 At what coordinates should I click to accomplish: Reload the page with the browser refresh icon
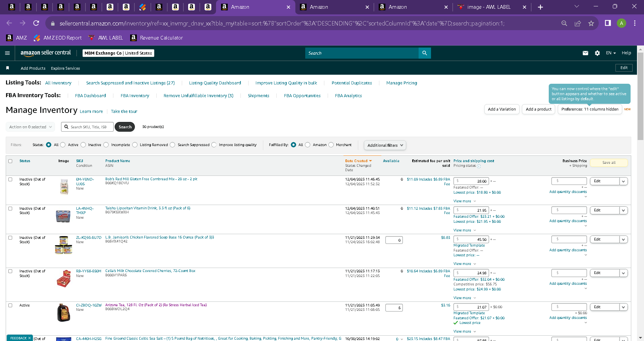(x=36, y=23)
